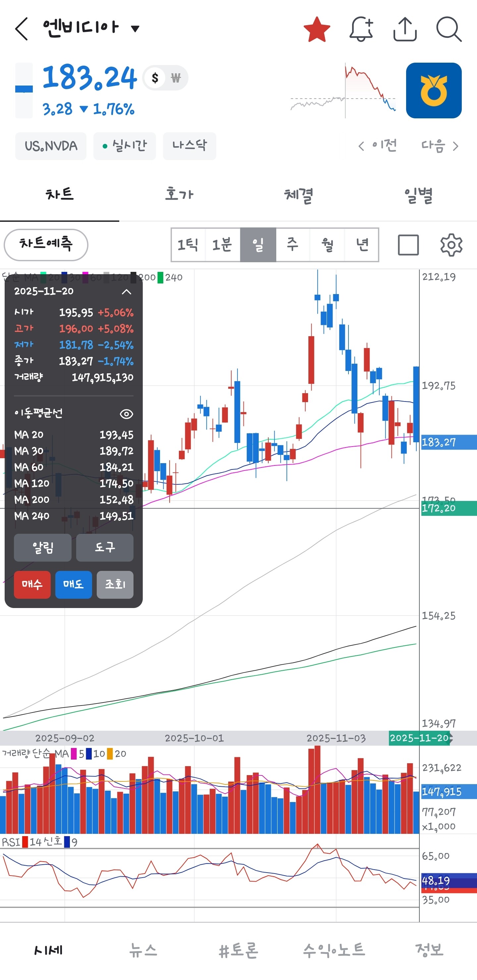Add a price alert bell
This screenshot has height=980, width=477.
361,29
